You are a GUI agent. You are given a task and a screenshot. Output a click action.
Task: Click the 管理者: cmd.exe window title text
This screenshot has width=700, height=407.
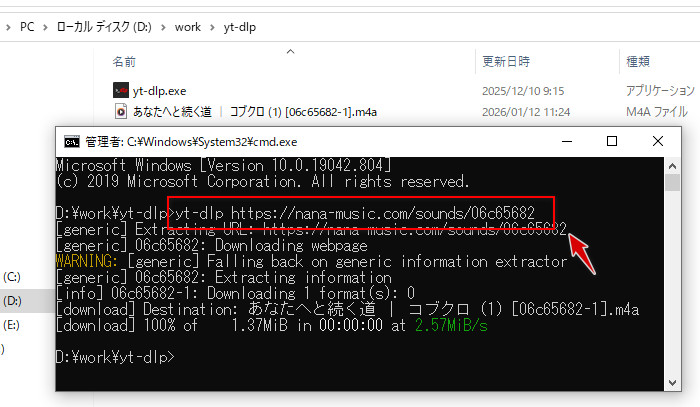point(191,142)
